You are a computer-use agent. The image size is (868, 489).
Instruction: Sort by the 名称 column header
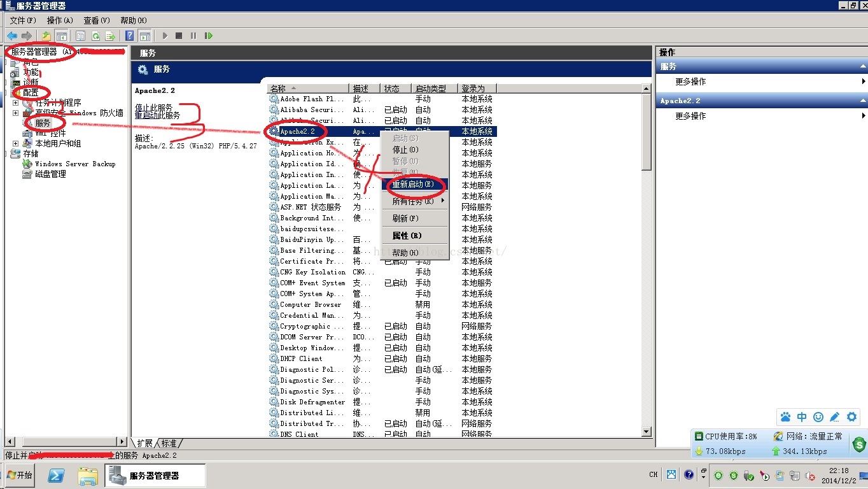click(308, 89)
